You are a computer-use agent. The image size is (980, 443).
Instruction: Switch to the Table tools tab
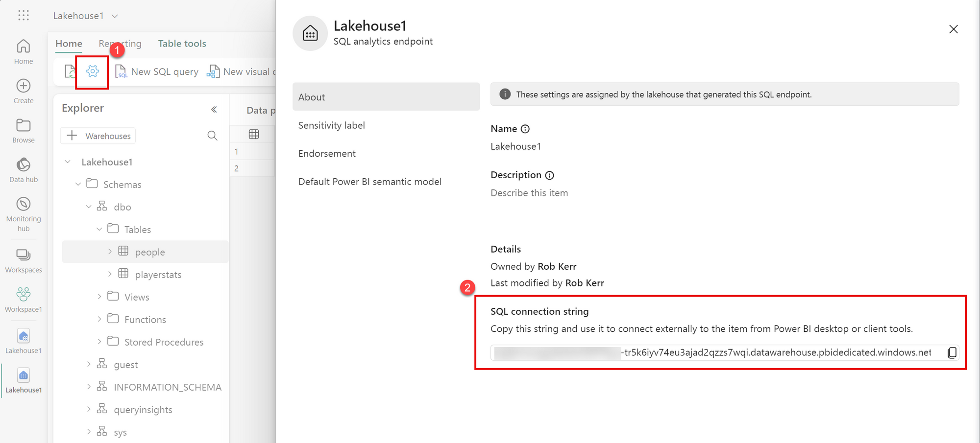tap(182, 44)
